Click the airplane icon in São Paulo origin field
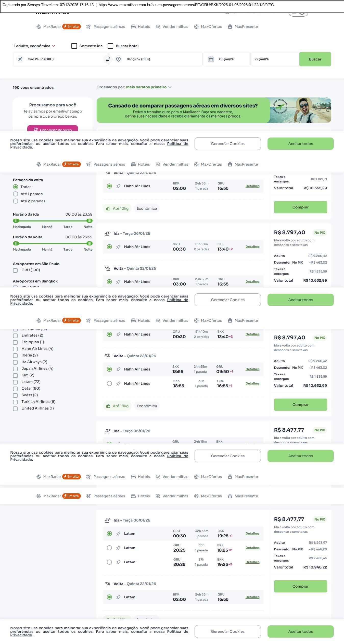 click(x=20, y=59)
